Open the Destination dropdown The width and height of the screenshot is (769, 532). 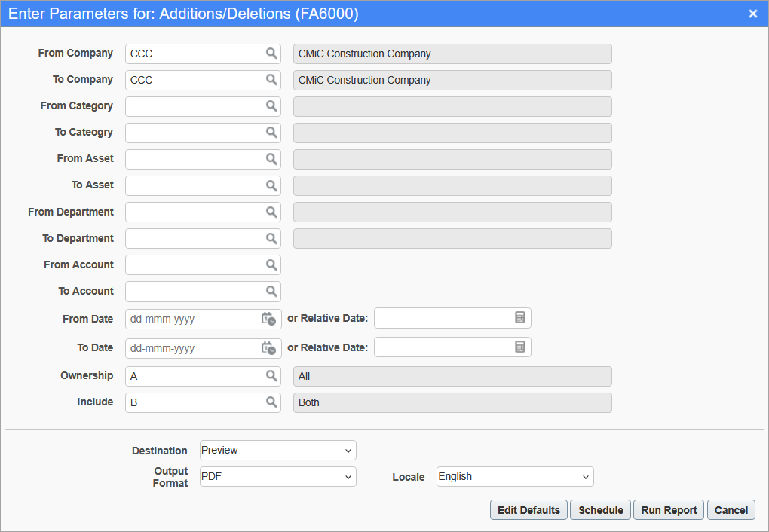click(x=277, y=450)
